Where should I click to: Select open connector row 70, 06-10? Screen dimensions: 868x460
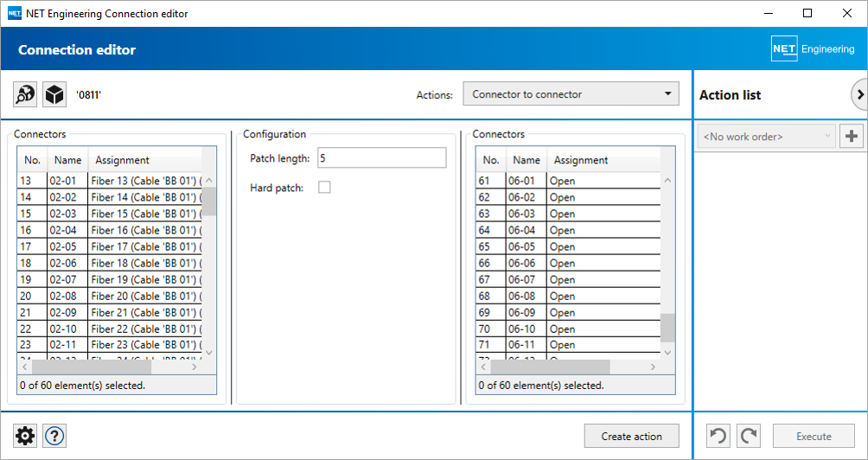pos(569,329)
